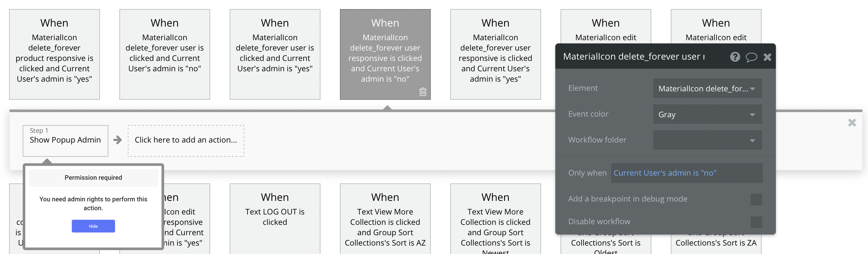Select delete_forever user responsive admin "yes" event
Image resolution: width=868 pixels, height=254 pixels.
click(495, 54)
